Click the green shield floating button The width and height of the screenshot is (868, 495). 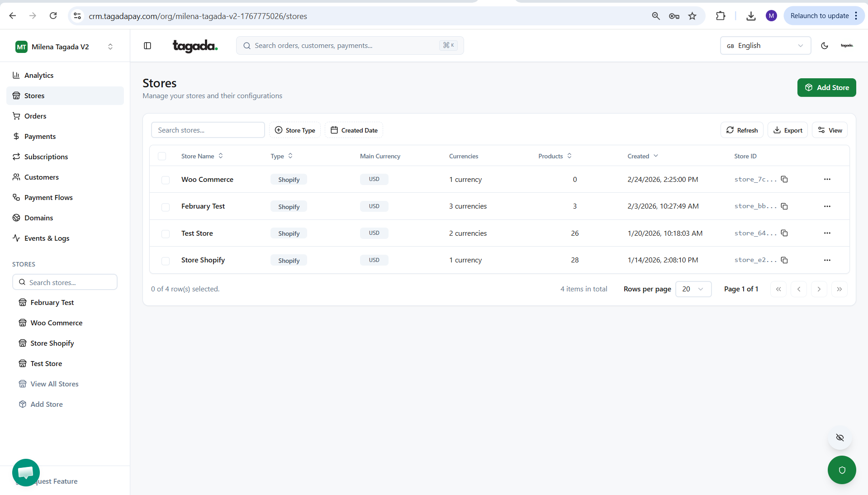(x=841, y=470)
